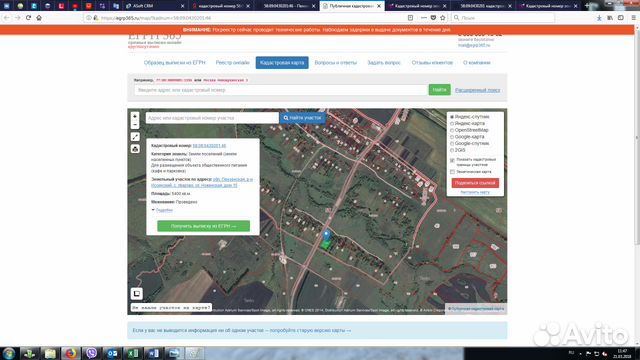Activate the ruler measurement tool on map
The image size is (640, 360).
135,137
